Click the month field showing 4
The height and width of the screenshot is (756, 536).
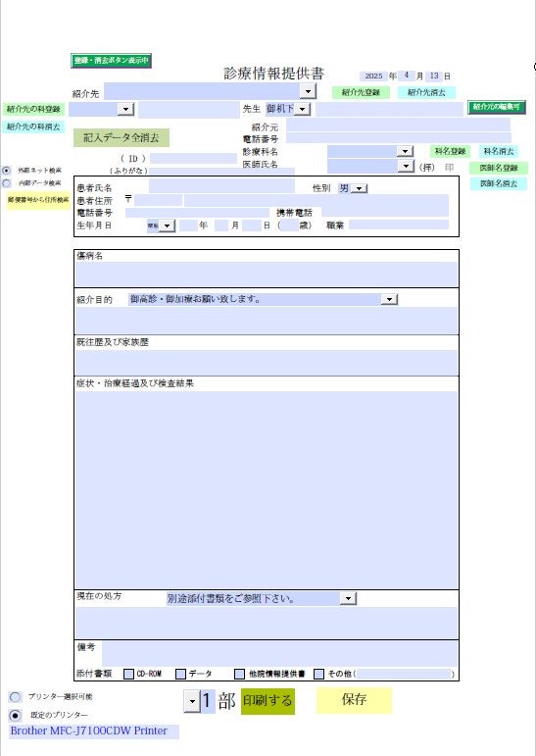tap(407, 76)
